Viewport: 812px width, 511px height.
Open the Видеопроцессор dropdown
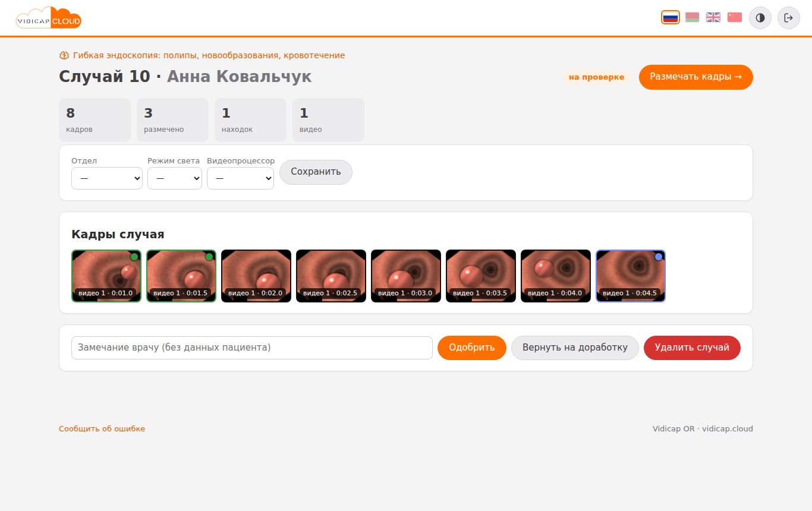[240, 178]
